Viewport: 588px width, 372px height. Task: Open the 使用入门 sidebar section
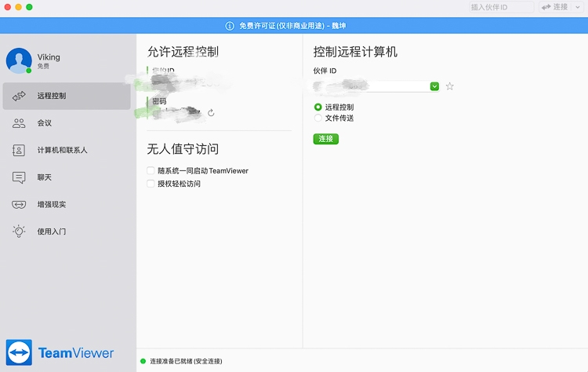pyautogui.click(x=67, y=232)
